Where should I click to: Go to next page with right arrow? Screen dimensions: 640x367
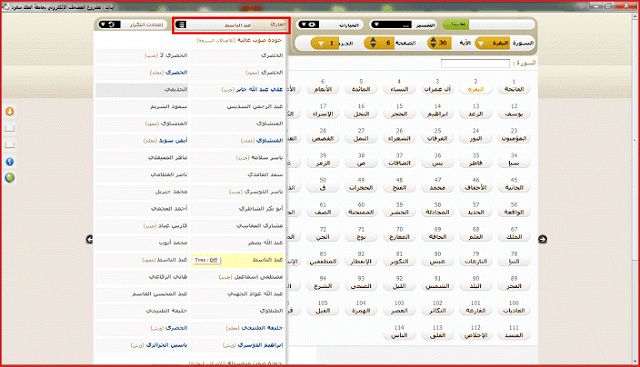click(542, 239)
